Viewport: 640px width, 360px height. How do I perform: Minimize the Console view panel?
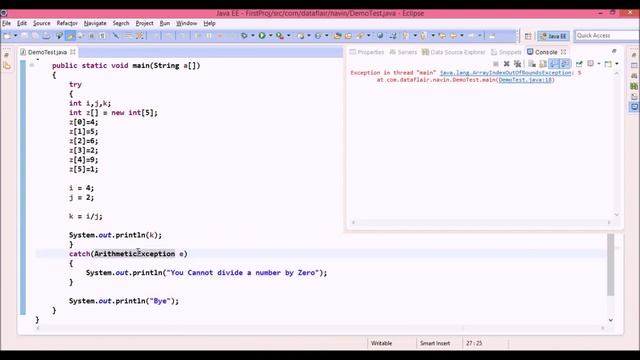(614, 51)
